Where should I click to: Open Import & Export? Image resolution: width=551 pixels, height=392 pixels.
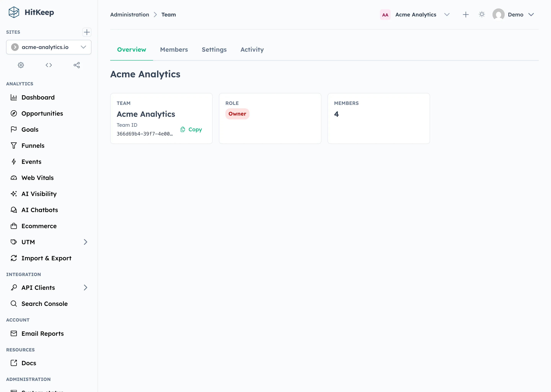coord(49,258)
